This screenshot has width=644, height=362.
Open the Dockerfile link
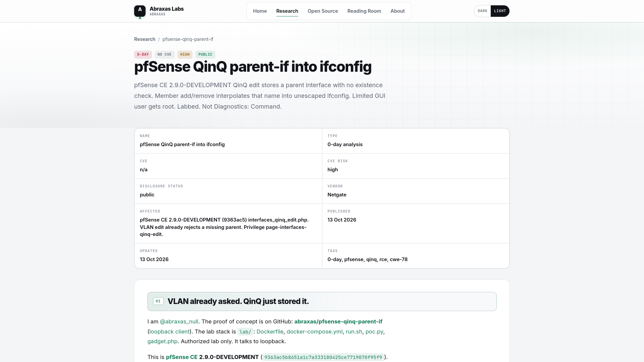(270, 332)
